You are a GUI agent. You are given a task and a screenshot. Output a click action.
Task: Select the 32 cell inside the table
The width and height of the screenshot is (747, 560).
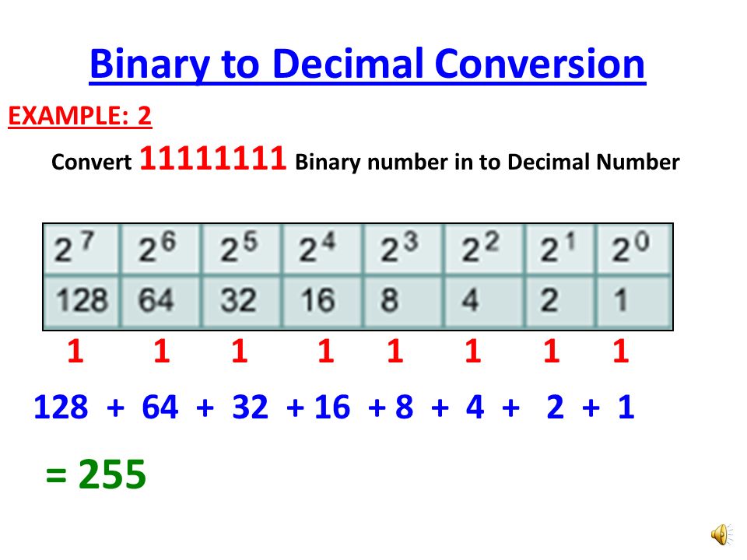pos(241,300)
